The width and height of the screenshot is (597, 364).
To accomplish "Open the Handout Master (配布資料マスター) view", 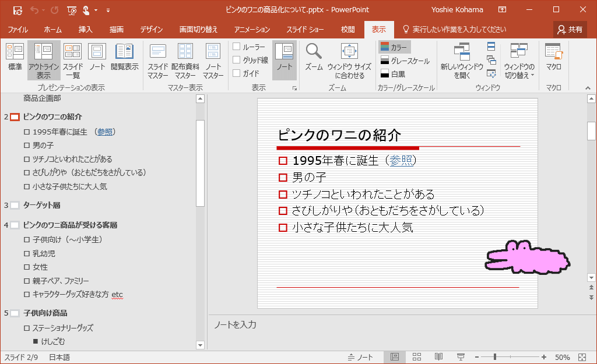I will coord(185,59).
